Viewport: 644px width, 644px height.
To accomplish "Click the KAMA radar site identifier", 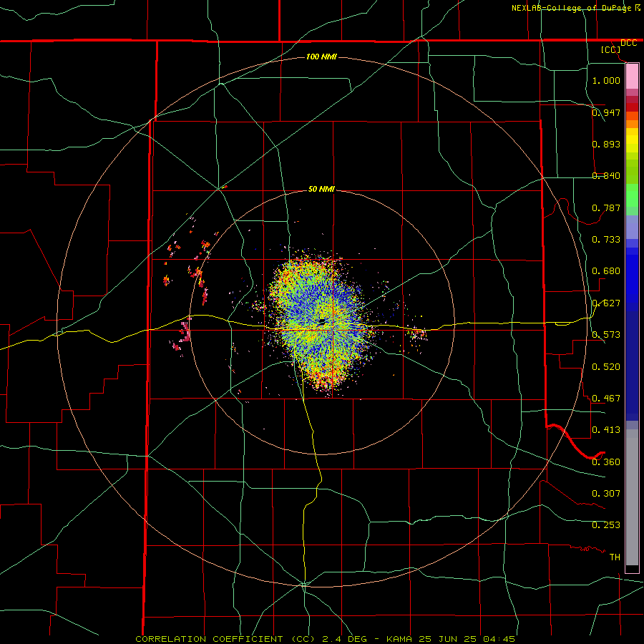I will (x=399, y=639).
